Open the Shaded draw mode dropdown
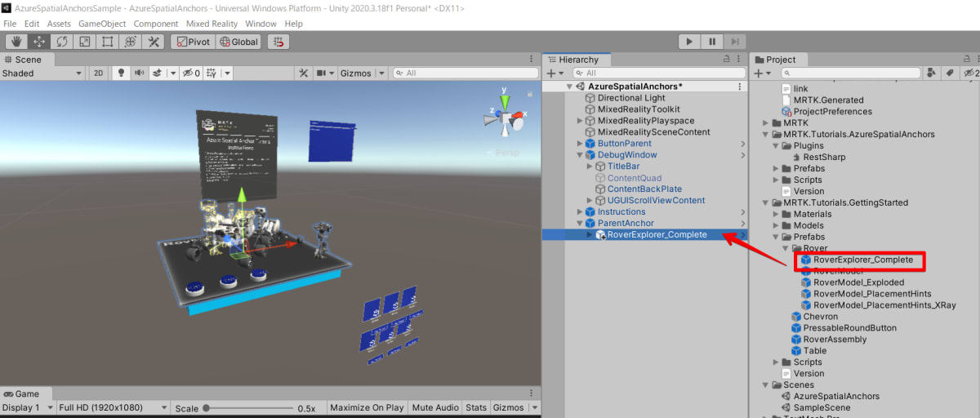Viewport: 980px width, 418px height. coord(42,73)
